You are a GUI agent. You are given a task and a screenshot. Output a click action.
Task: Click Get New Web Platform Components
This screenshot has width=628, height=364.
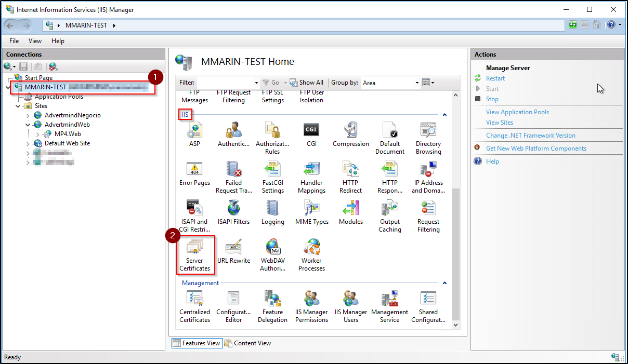point(536,149)
